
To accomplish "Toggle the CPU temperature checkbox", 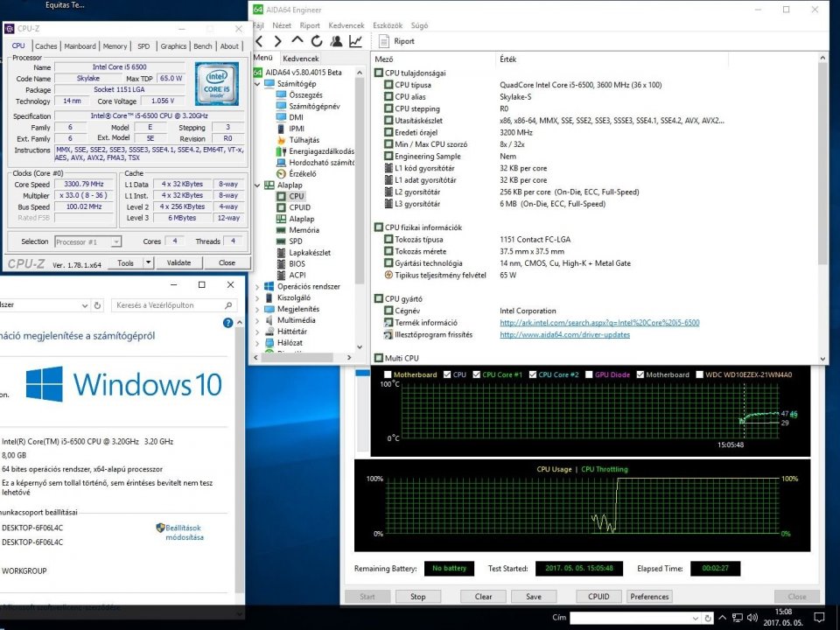I will click(x=447, y=374).
